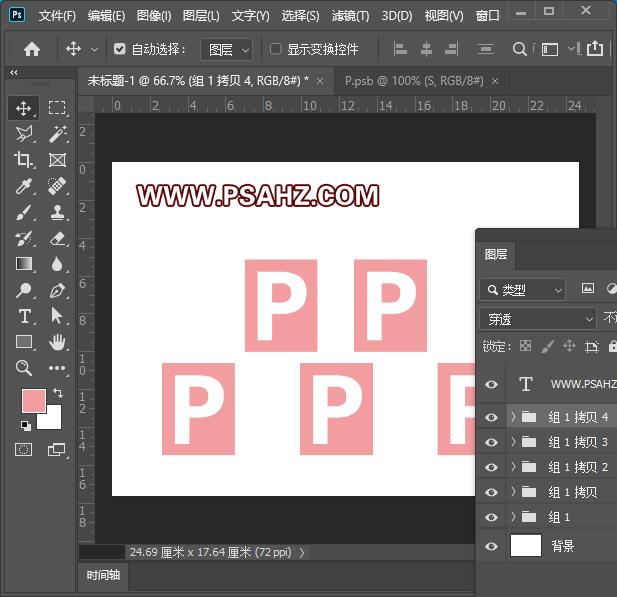Open the 编辑(E) menu
617x597 pixels.
(106, 16)
